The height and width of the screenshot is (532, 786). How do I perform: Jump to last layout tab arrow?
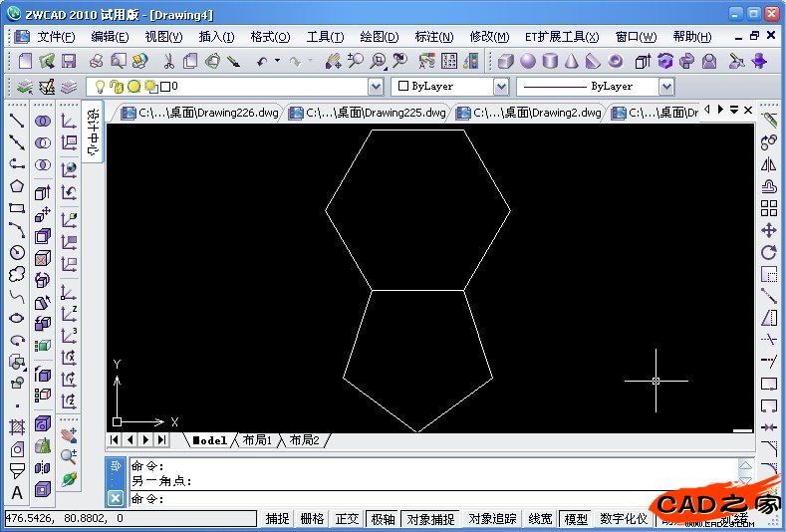click(x=161, y=440)
